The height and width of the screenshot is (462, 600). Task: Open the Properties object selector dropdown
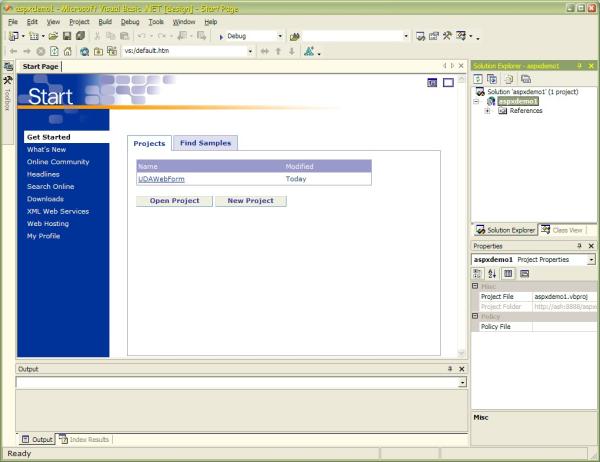click(591, 260)
